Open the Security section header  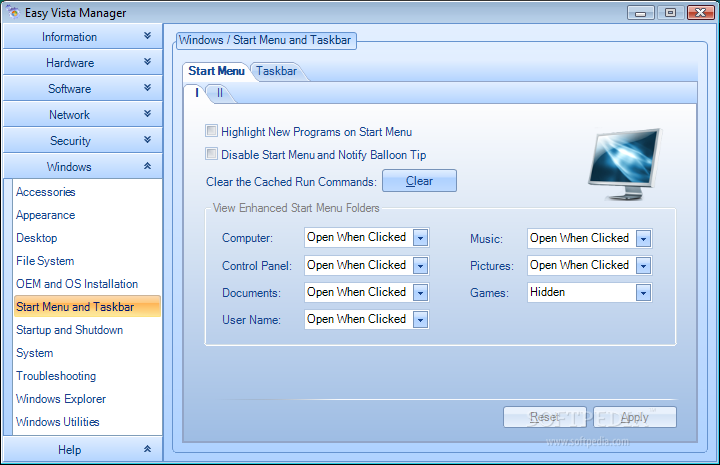coord(83,140)
